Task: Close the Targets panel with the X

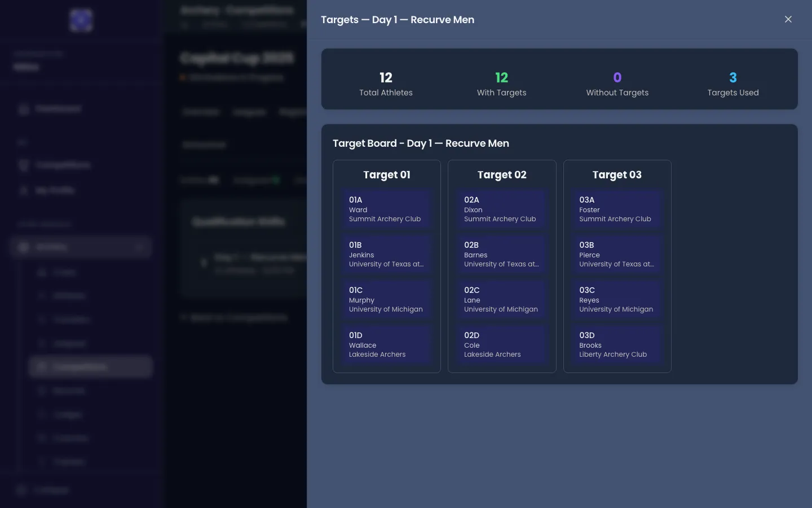Action: [x=788, y=20]
